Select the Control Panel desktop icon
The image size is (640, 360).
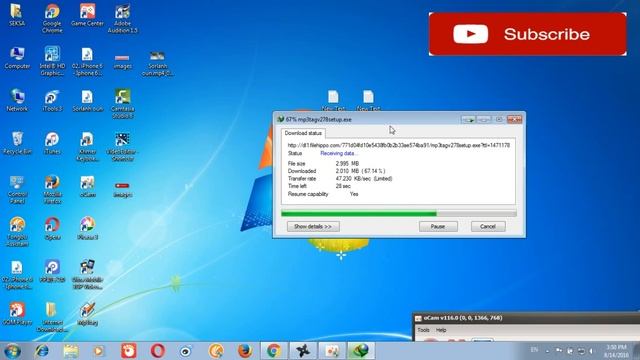click(17, 189)
